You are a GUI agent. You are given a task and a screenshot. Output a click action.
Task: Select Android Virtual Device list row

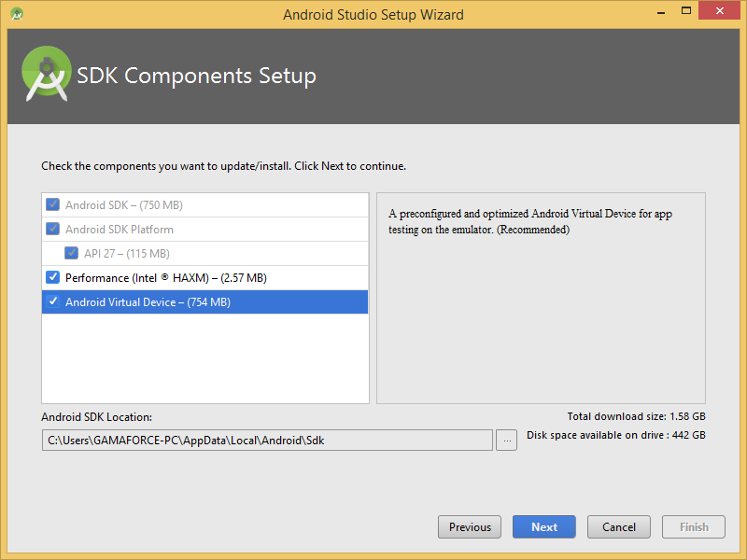pos(204,301)
